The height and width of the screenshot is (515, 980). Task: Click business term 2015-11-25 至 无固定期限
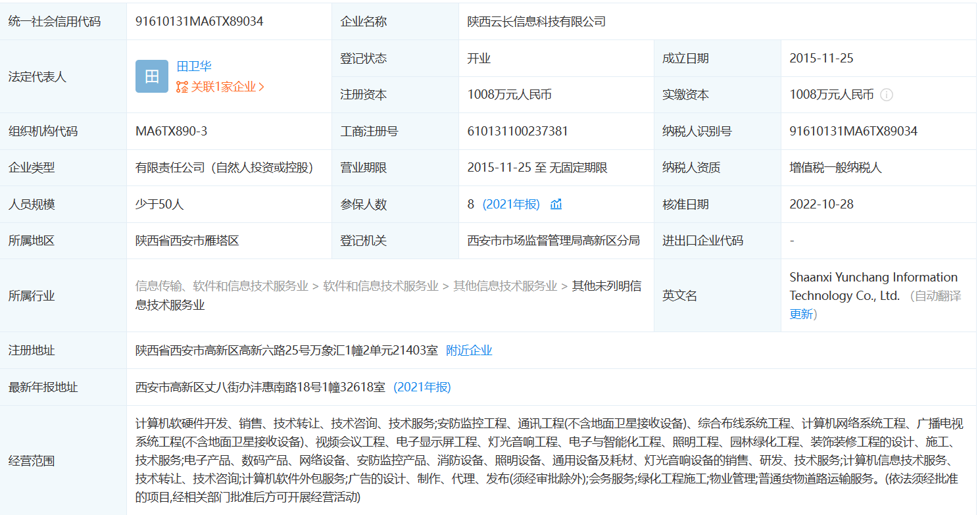point(537,167)
